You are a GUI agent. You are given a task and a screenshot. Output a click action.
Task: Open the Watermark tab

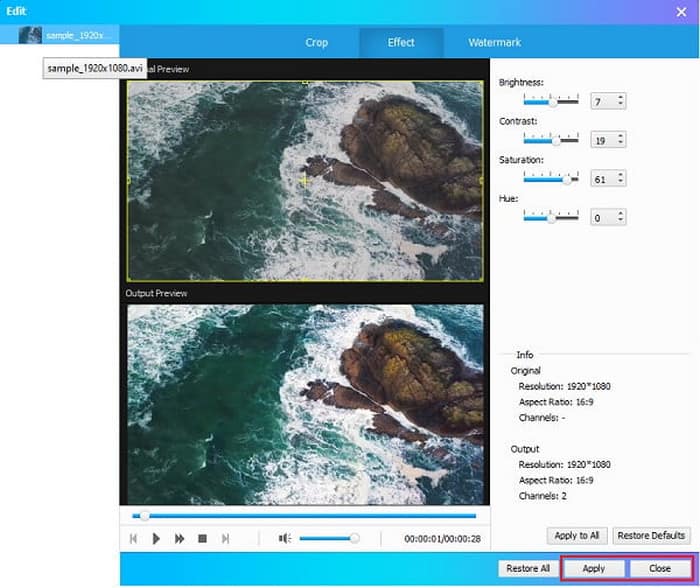coord(494,43)
